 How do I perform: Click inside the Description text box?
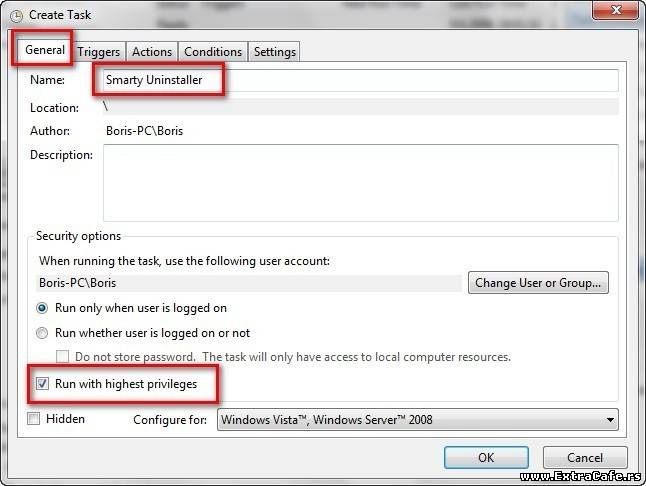[x=360, y=182]
